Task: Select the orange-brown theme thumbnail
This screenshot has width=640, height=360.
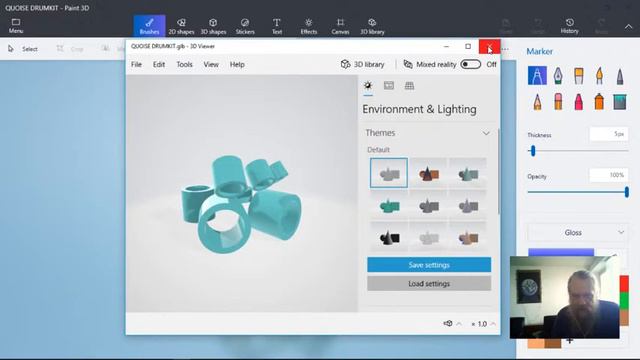Action: (428, 173)
